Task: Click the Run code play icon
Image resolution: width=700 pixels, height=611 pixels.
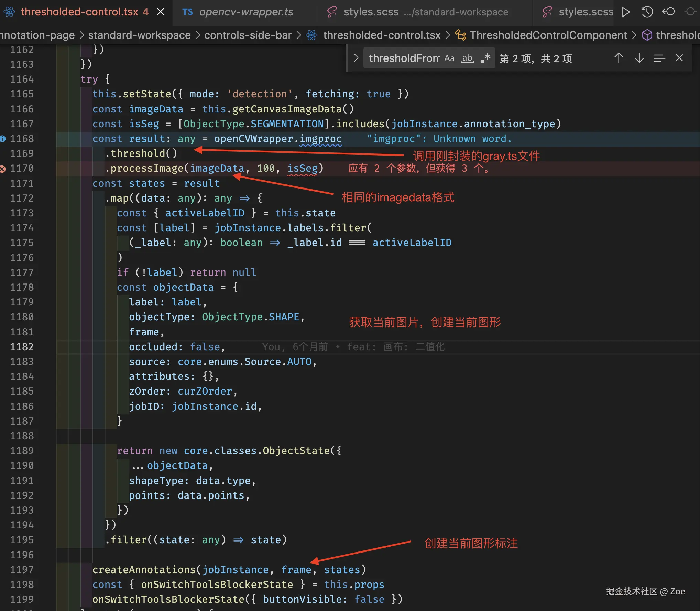Action: click(x=625, y=12)
